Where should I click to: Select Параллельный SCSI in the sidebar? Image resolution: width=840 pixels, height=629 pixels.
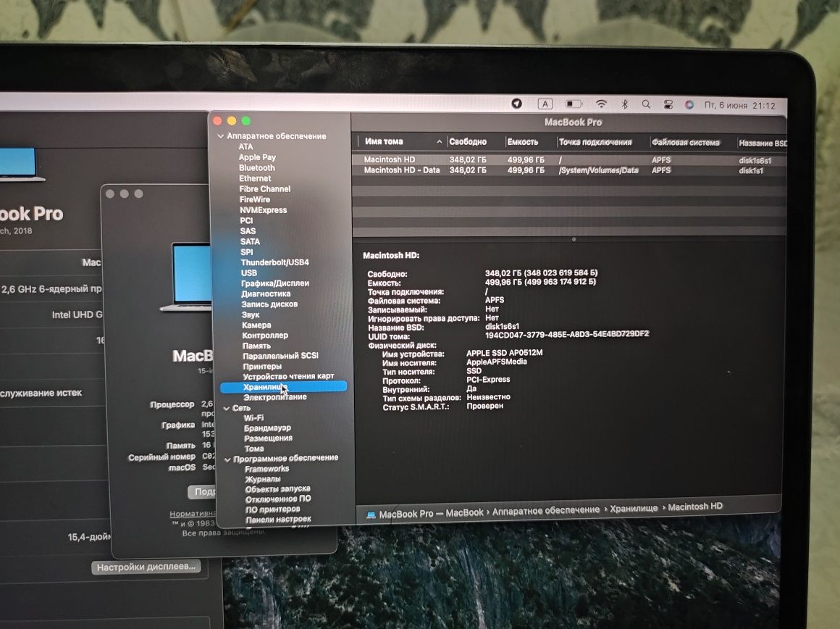pyautogui.click(x=280, y=356)
